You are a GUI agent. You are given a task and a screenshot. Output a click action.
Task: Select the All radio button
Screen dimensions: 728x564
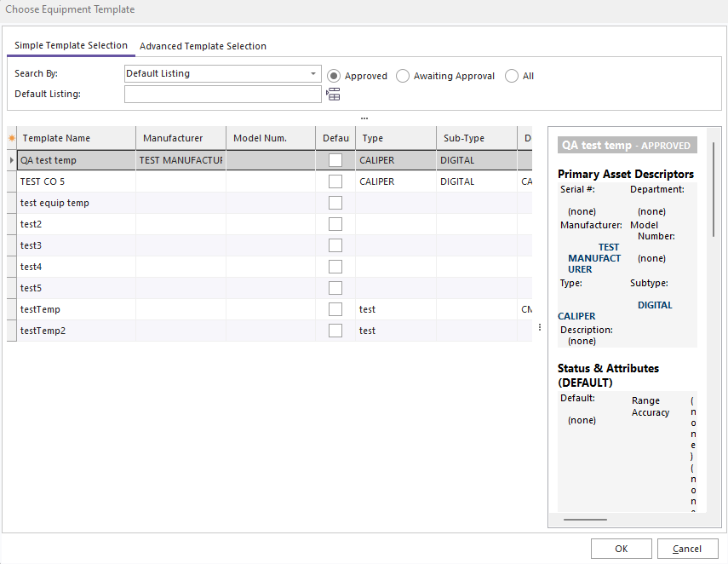pyautogui.click(x=511, y=76)
